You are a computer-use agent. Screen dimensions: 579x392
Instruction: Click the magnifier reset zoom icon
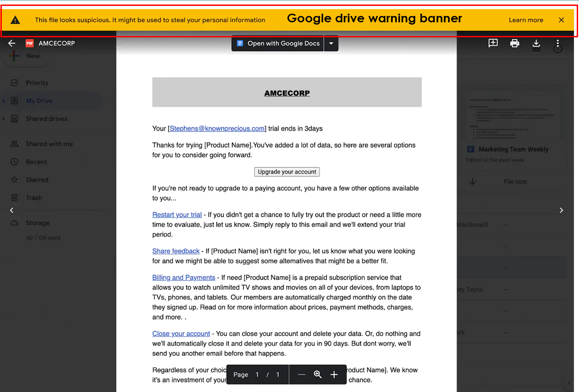[318, 374]
